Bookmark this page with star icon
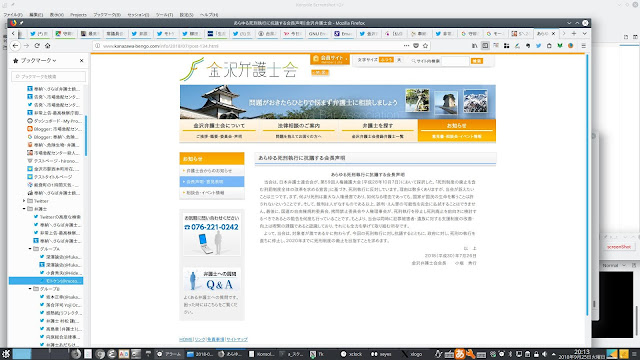Screen dimensions: 640x360 click(425, 46)
